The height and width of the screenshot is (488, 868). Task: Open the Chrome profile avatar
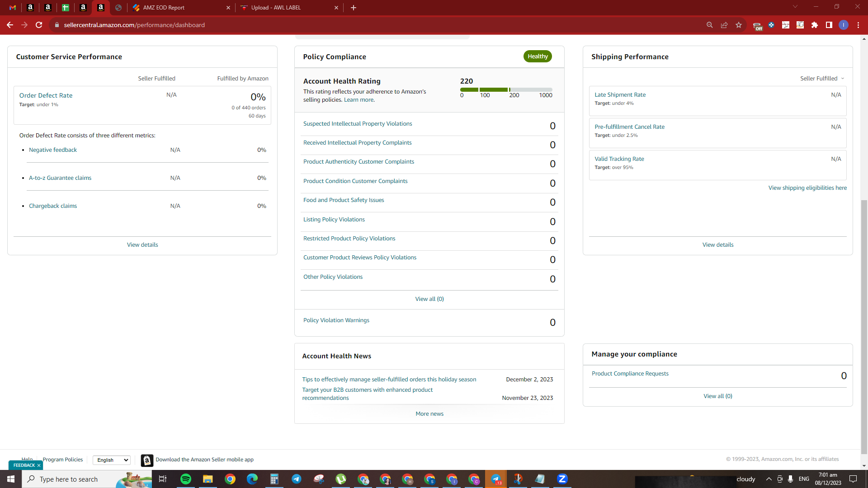click(x=844, y=25)
